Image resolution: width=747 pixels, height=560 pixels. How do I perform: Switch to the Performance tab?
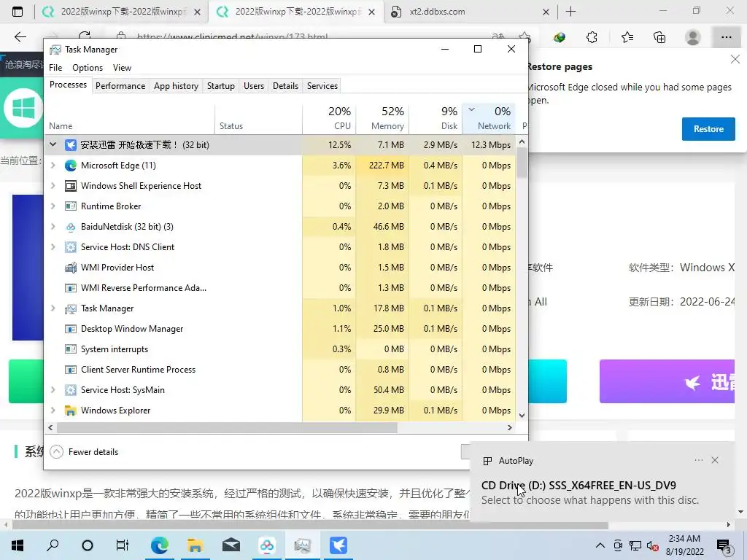tap(120, 86)
